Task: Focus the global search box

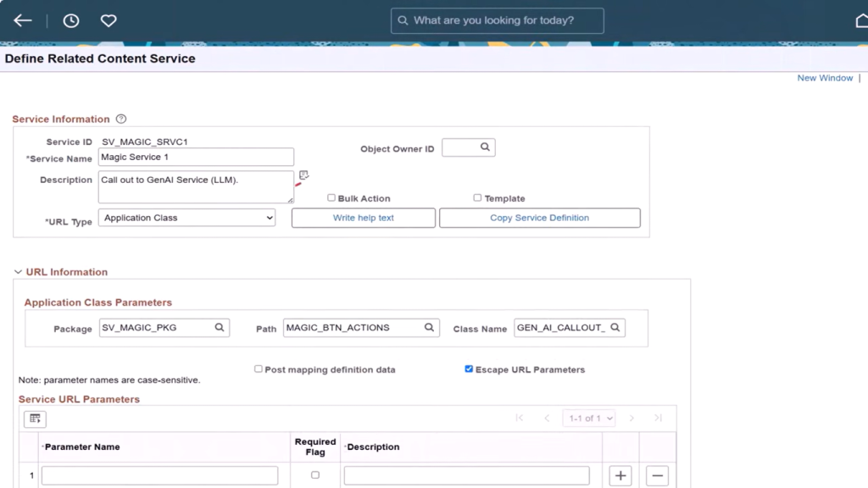Action: pyautogui.click(x=497, y=20)
